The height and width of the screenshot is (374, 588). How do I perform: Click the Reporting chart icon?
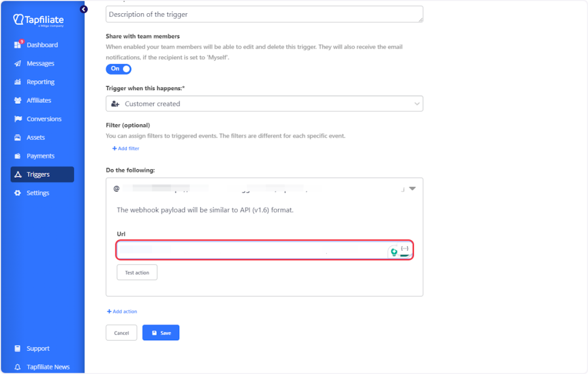click(17, 82)
